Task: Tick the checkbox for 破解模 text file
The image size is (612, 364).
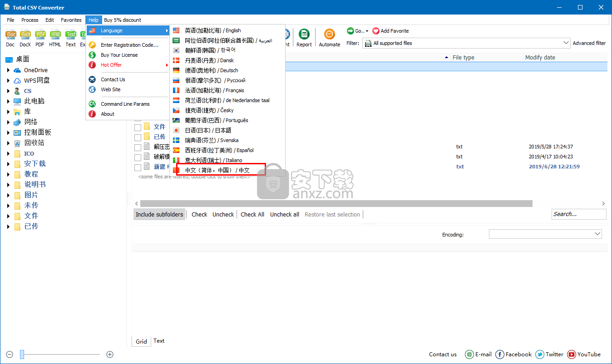Action: pyautogui.click(x=138, y=157)
